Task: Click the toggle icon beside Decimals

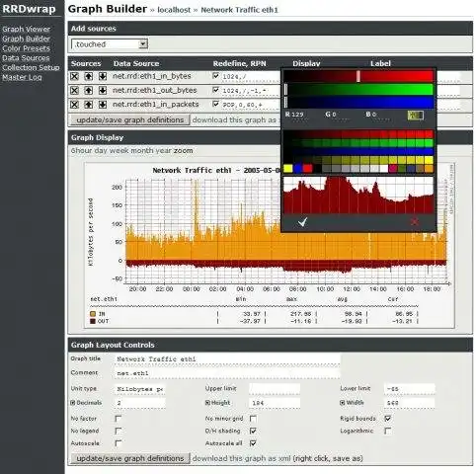Action: (x=73, y=403)
